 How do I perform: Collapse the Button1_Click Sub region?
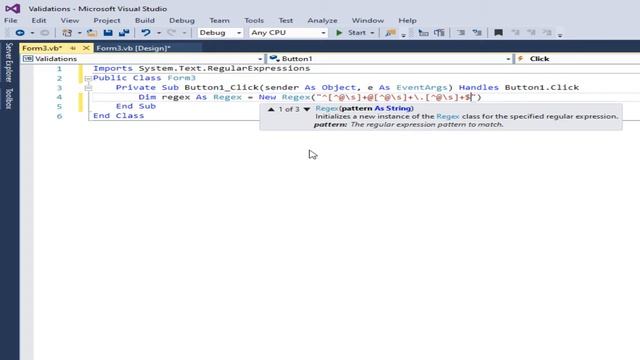pos(88,87)
